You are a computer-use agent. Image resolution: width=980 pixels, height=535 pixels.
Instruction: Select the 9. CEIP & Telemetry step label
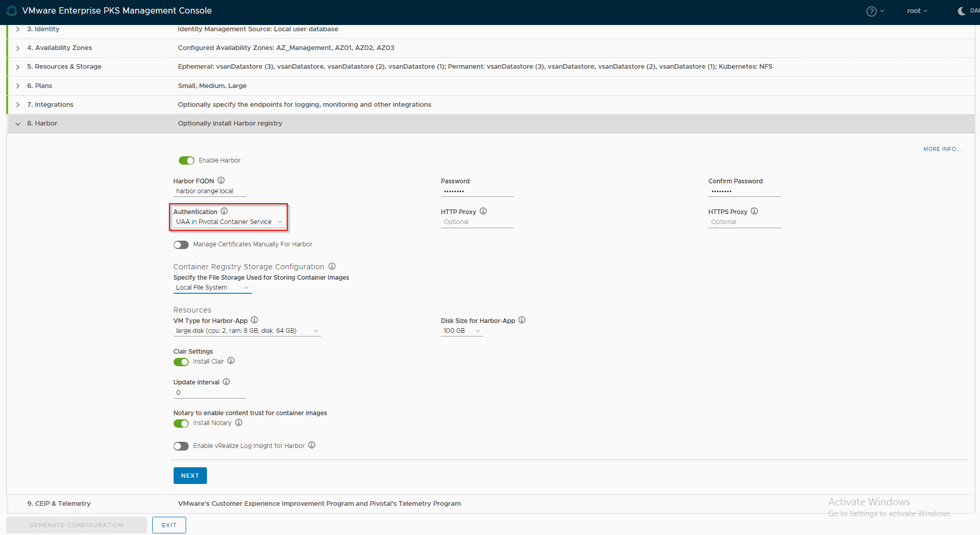click(59, 504)
